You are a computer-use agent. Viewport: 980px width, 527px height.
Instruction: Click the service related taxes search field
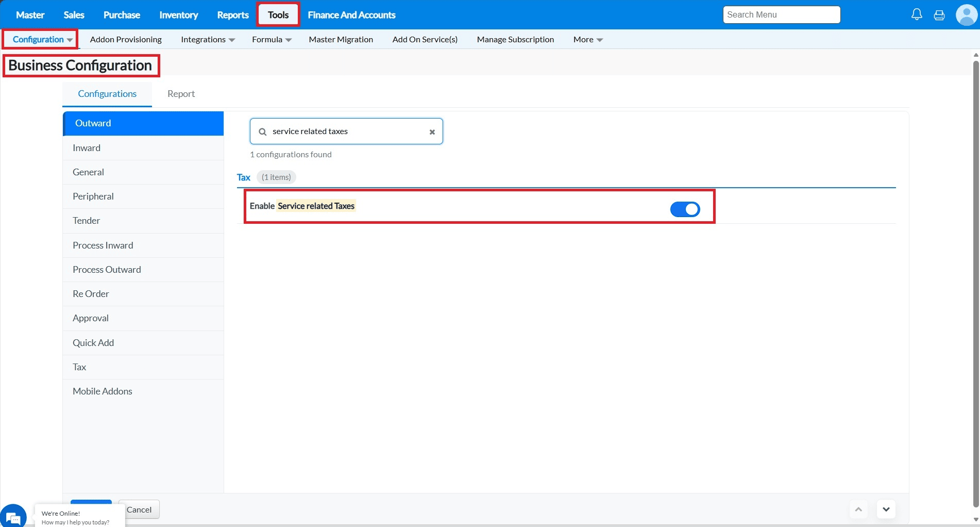(x=346, y=131)
